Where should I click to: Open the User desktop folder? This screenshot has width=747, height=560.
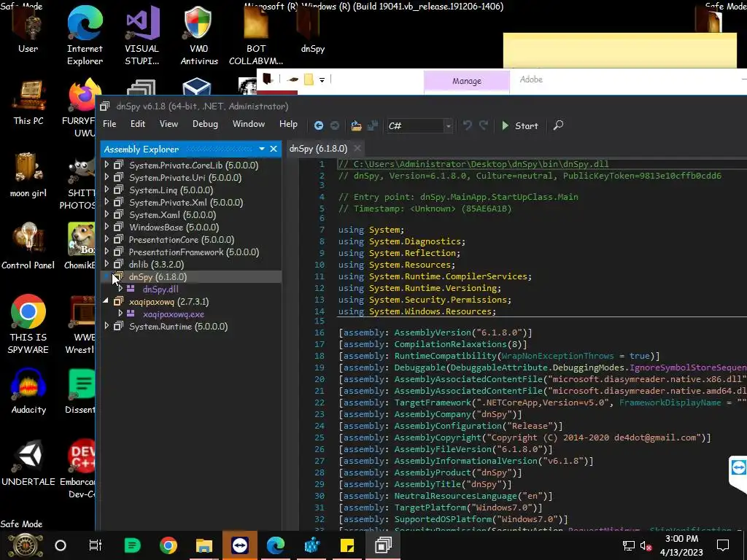point(28,29)
